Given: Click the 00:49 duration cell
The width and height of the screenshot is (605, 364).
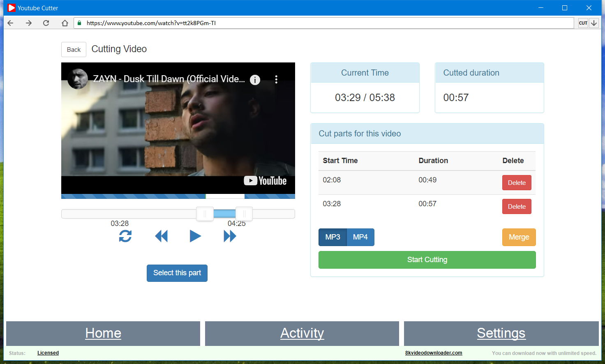Looking at the screenshot, I should pyautogui.click(x=427, y=180).
